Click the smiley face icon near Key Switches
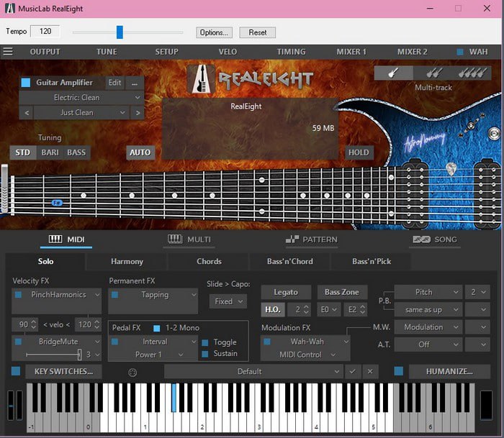This screenshot has width=504, height=438. pyautogui.click(x=132, y=372)
